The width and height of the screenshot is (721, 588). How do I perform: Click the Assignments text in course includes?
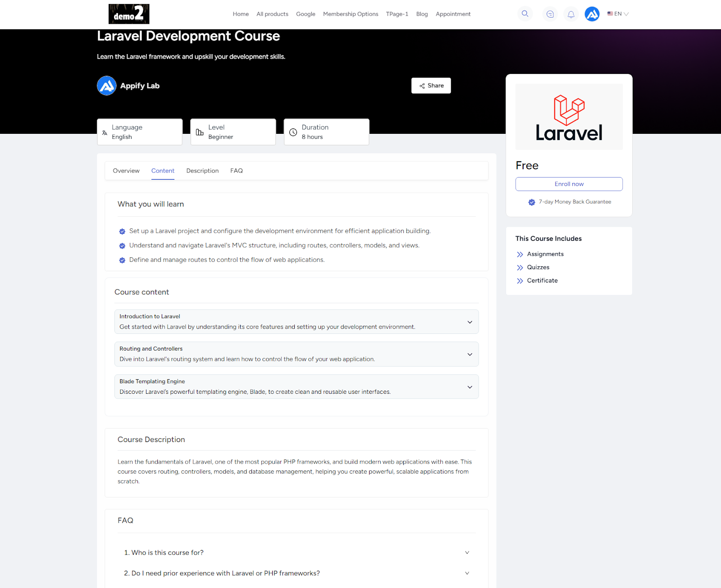[545, 254]
